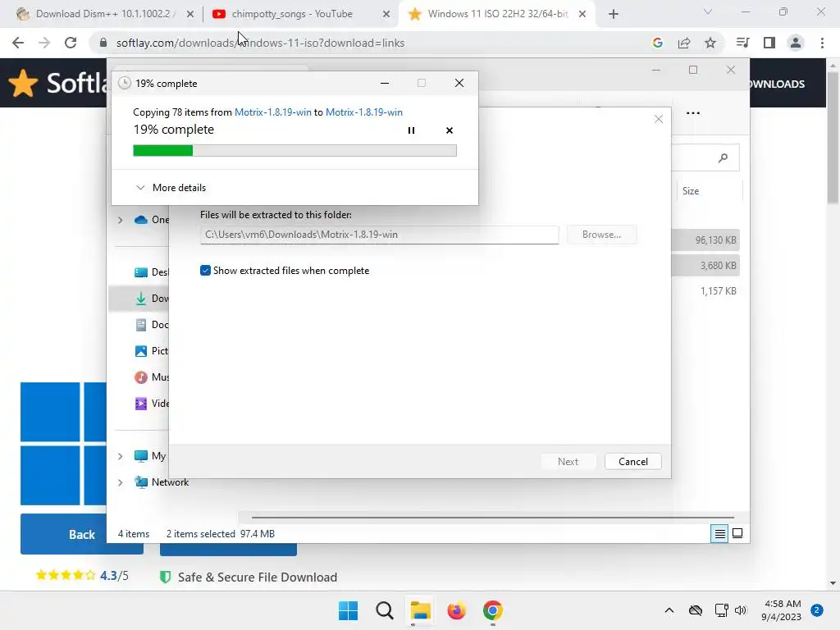The image size is (840, 630).
Task: Click the Google icon in address bar
Action: (657, 43)
